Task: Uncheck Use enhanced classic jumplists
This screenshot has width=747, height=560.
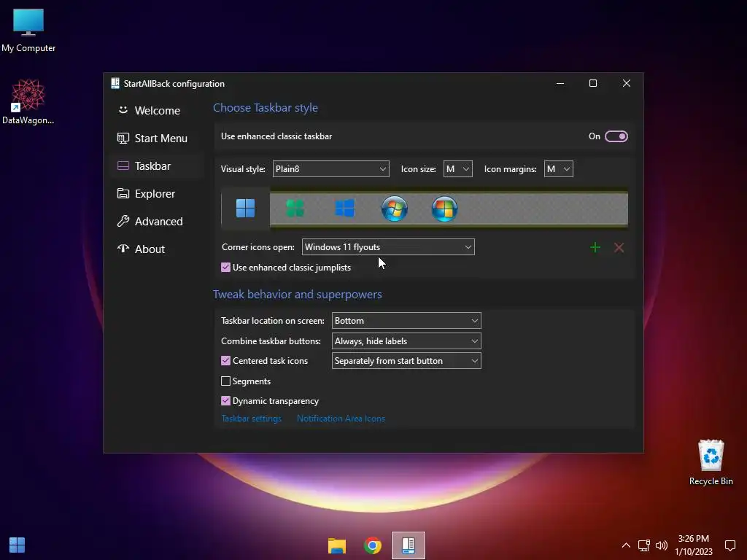Action: (226, 268)
